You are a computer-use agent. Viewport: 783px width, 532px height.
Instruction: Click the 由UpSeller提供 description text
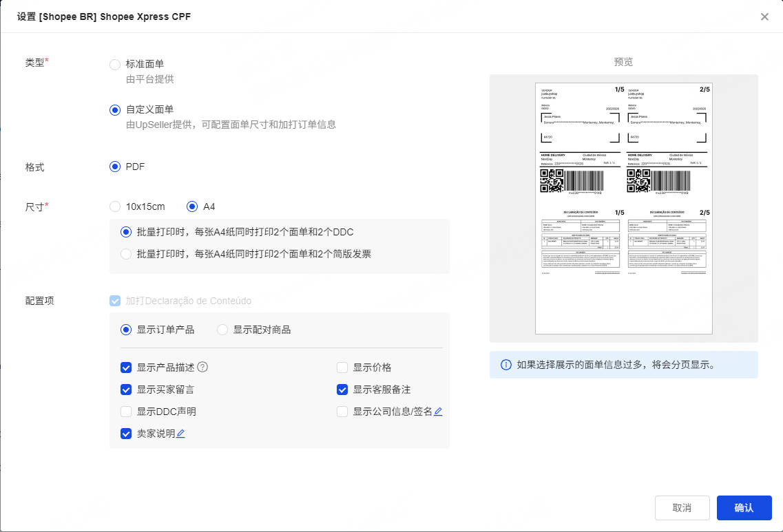pyautogui.click(x=231, y=125)
